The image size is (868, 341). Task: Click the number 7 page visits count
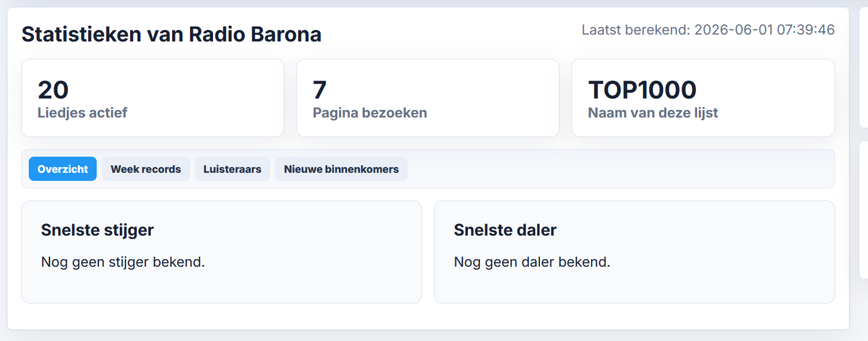[x=319, y=90]
